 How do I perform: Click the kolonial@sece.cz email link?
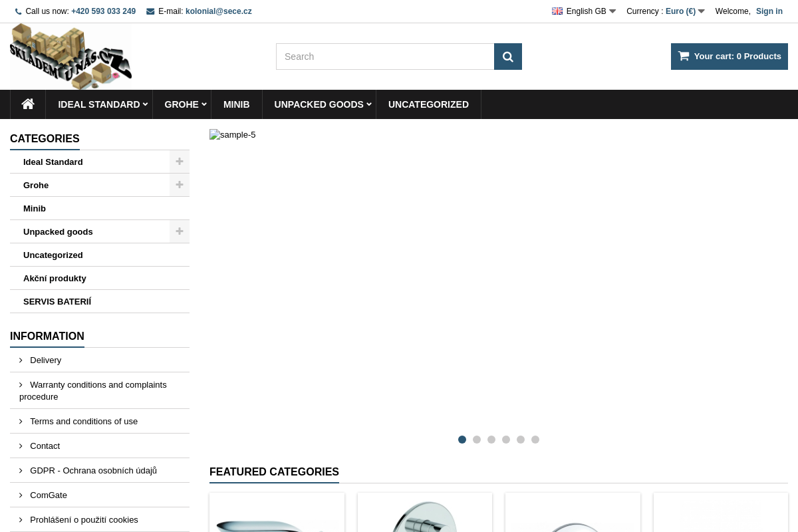click(x=219, y=11)
